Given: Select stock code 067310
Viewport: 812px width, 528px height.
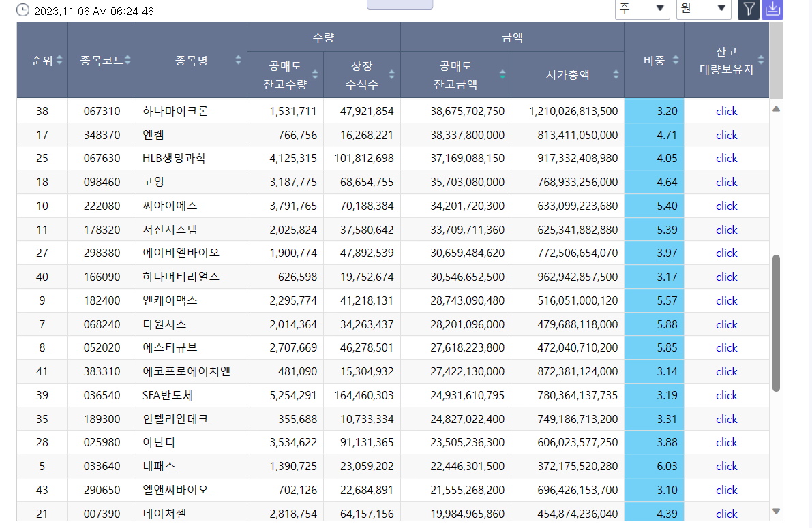Looking at the screenshot, I should click(102, 111).
